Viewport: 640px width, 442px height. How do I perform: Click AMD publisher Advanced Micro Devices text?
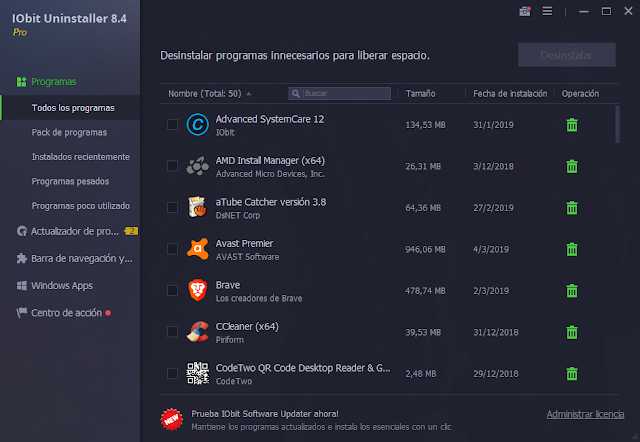[270, 174]
